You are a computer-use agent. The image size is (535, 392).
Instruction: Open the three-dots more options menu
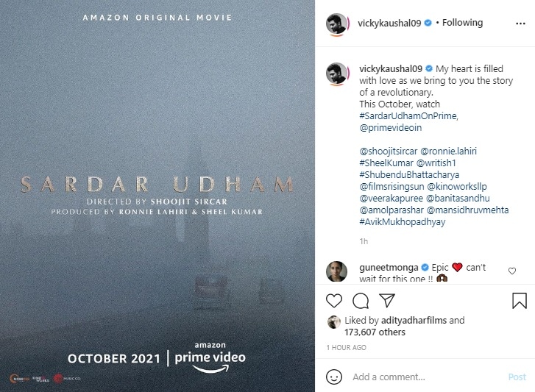click(x=520, y=24)
